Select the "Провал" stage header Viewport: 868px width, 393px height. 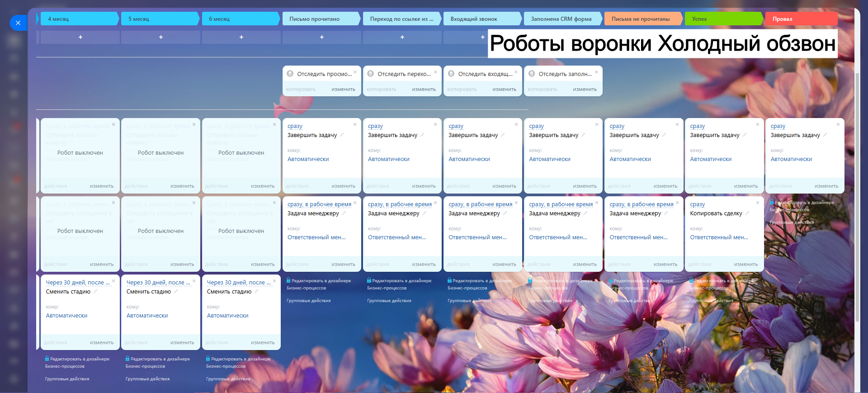(802, 19)
